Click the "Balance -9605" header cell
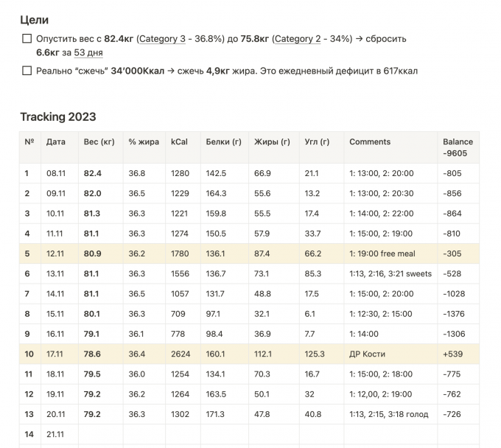 tap(458, 147)
